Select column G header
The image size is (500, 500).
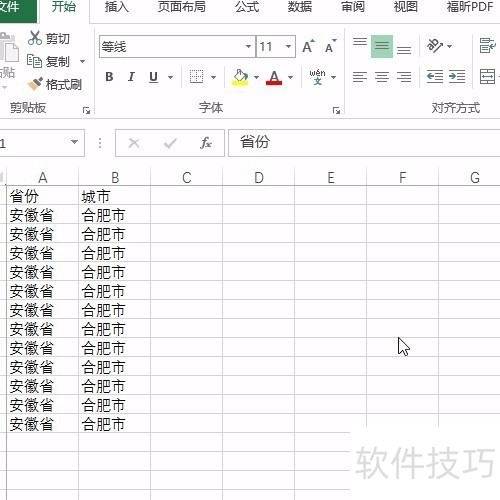[x=469, y=177]
